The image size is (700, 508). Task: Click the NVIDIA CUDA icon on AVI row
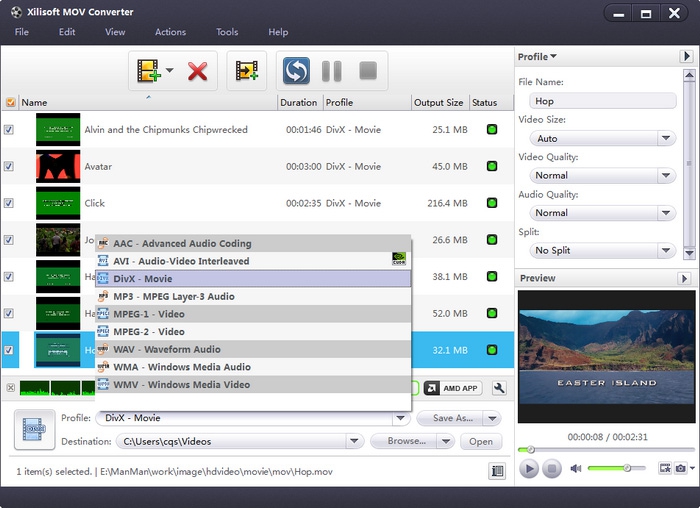399,258
